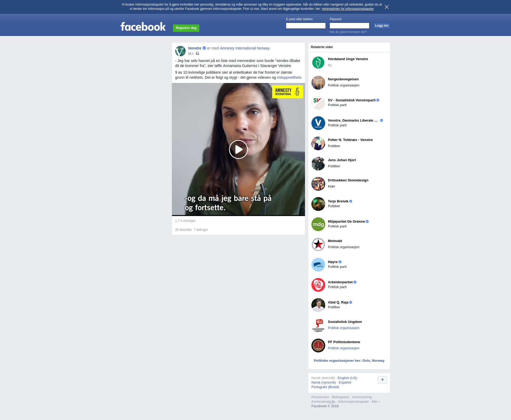Click the Sosialistisk Ungdom SU logo
This screenshot has height=420, width=511.
click(318, 325)
